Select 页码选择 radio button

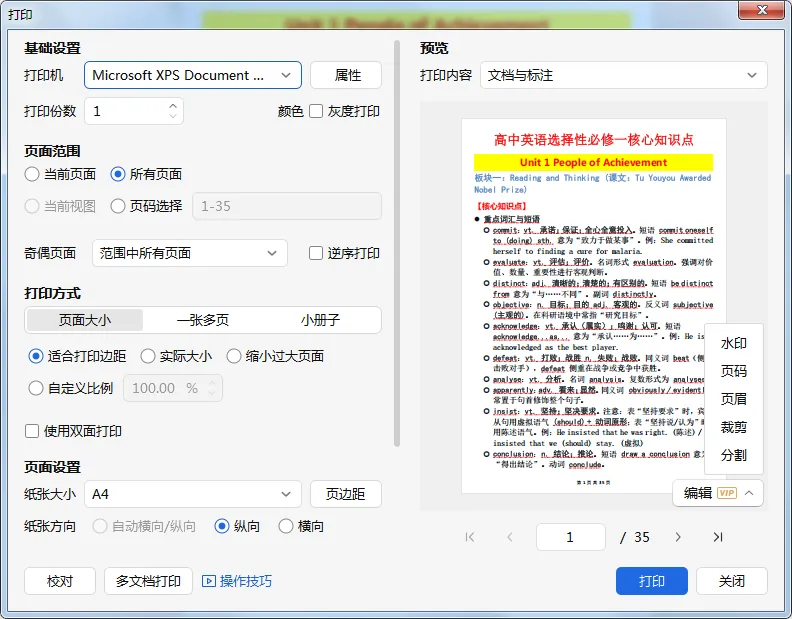tap(118, 206)
